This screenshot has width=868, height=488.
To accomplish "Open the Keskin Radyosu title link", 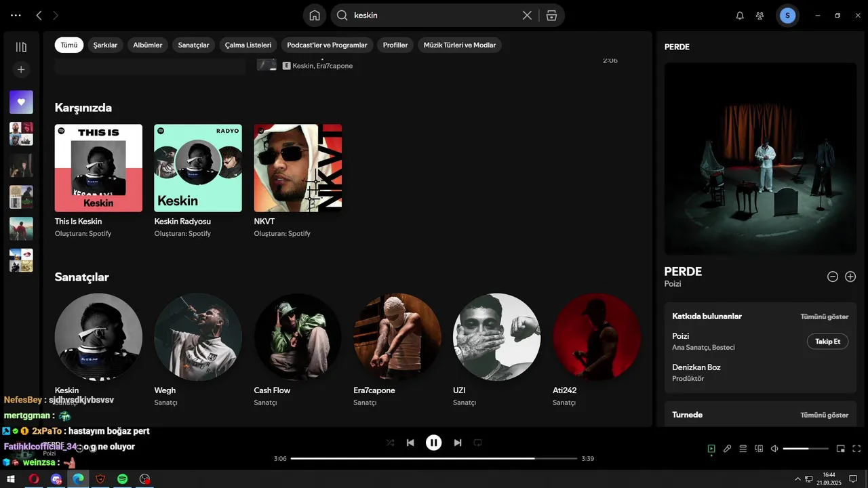I will (x=182, y=222).
